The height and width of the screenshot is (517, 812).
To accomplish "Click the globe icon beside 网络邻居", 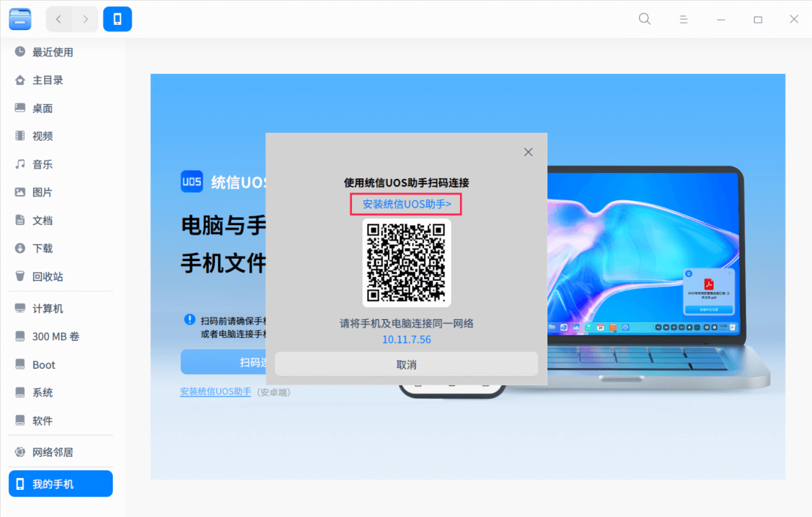I will 20,452.
